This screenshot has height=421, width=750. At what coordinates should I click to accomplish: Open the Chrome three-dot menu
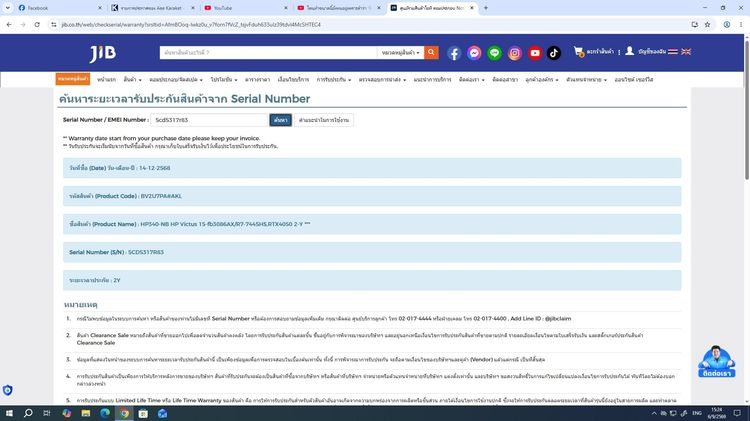click(740, 24)
